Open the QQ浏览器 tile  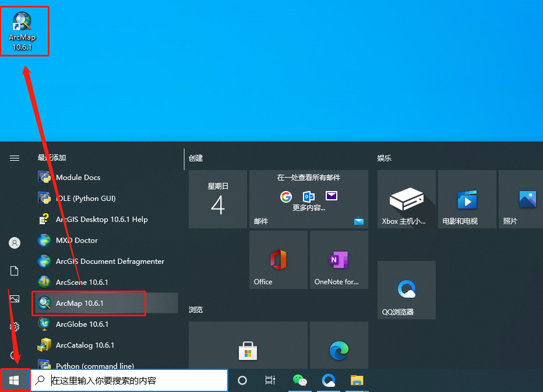[x=407, y=290]
